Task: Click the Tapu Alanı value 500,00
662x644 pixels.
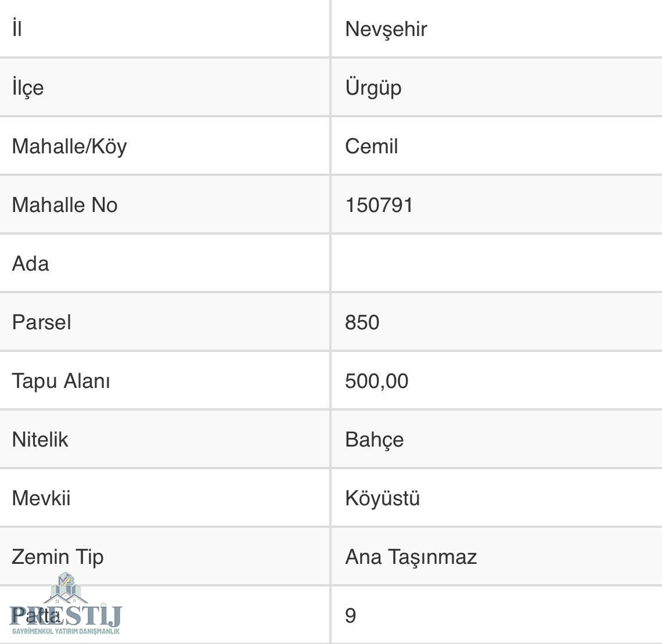Action: (x=376, y=381)
